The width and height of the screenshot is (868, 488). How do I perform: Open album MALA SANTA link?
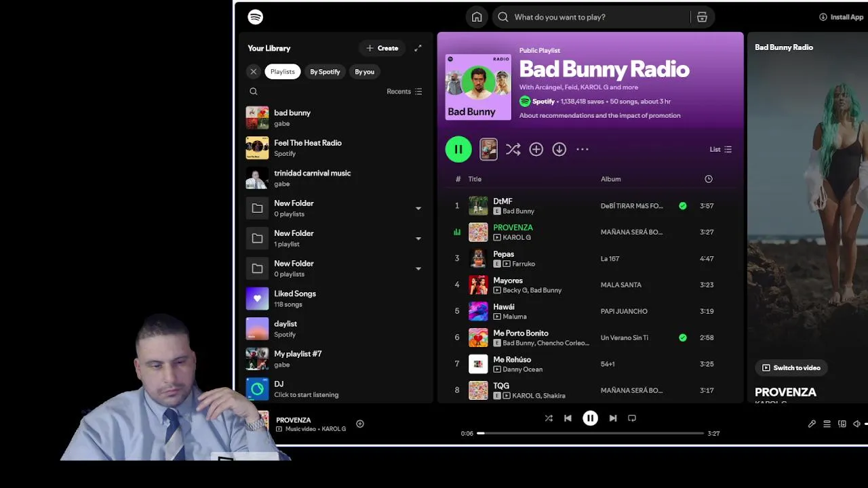[620, 285]
